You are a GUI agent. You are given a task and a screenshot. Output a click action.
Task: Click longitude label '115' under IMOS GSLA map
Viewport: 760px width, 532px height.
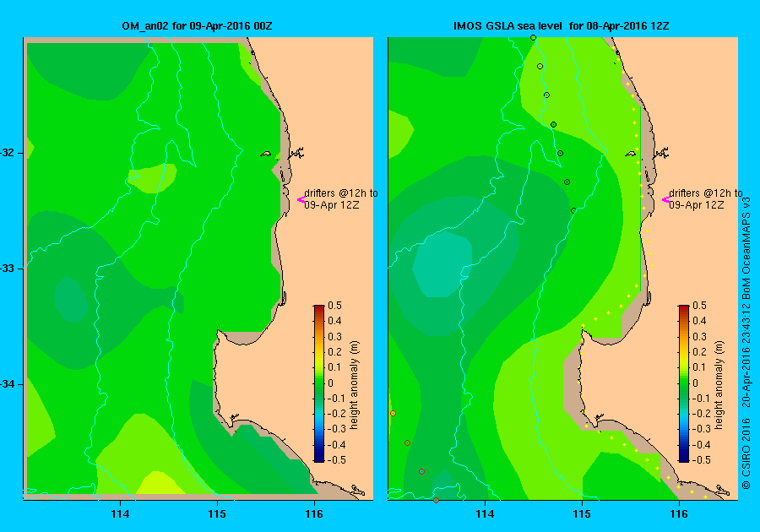(x=582, y=514)
